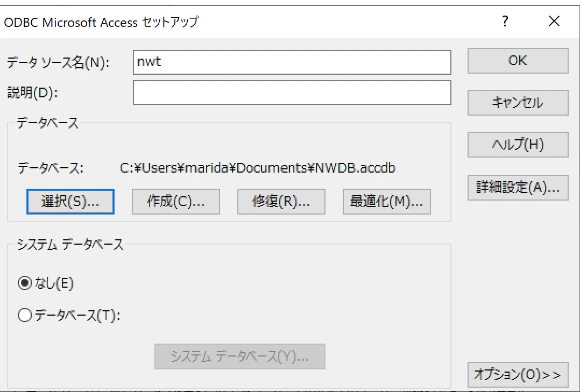Viewport: 580px width, 392px height.
Task: Open 詳細設定(A)... advanced settings
Action: coord(518,188)
